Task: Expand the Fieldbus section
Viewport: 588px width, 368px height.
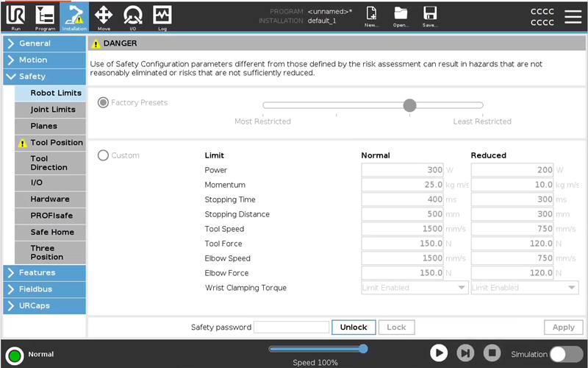Action: tap(44, 289)
